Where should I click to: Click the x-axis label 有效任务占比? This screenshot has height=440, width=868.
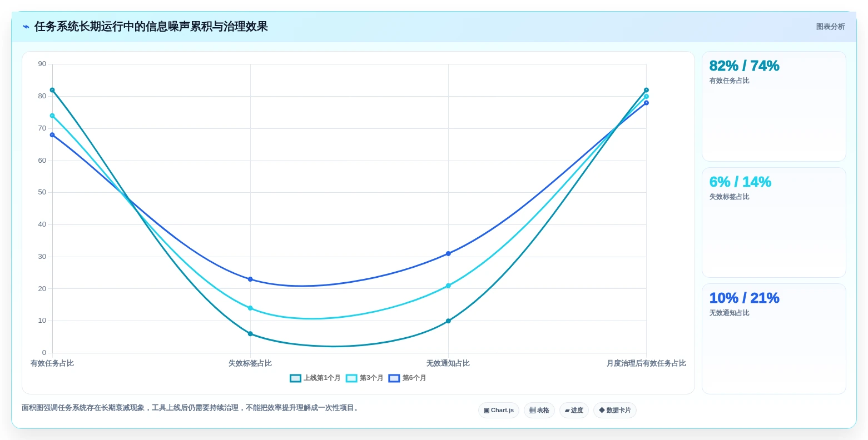tap(52, 363)
